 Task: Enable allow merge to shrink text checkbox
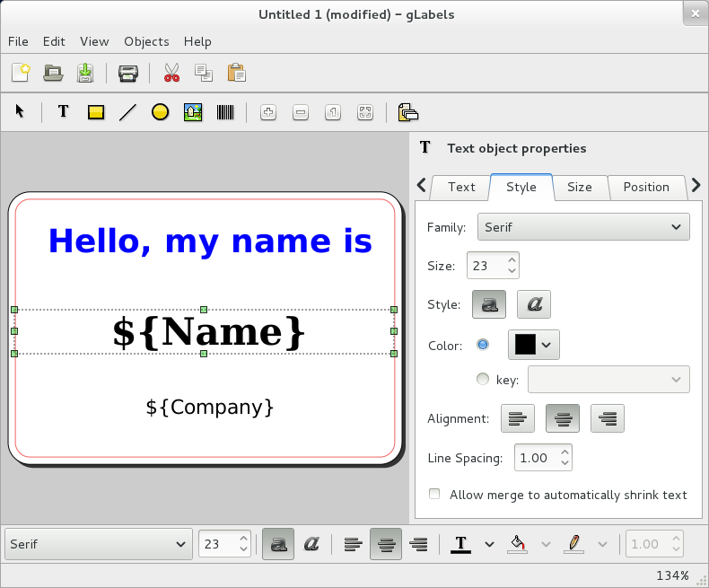(435, 495)
